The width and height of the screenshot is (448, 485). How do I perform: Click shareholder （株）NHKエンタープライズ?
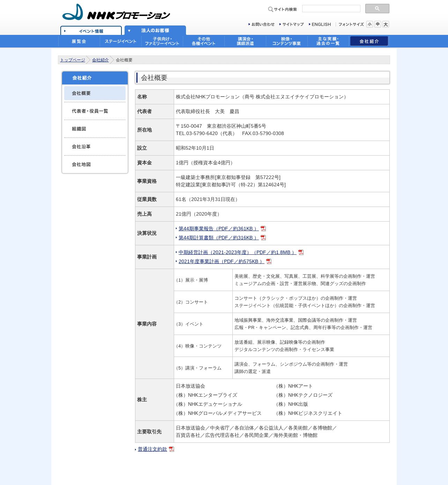click(x=207, y=395)
